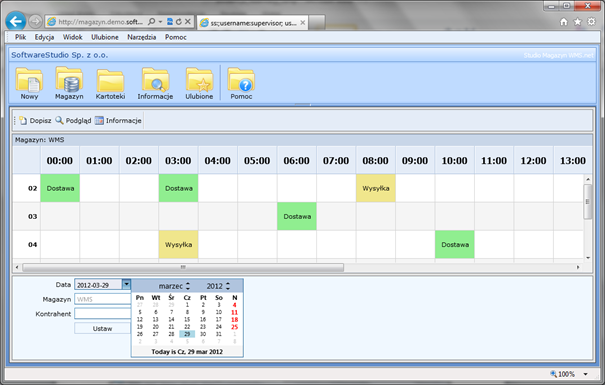Screen dimensions: 605x385
Task: Click the Ustaw button
Action: (x=102, y=328)
